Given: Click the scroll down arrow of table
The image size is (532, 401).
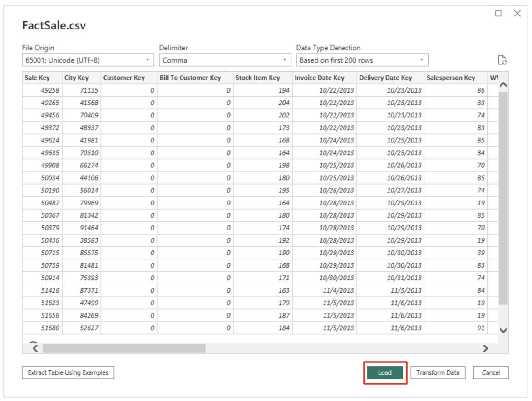Looking at the screenshot, I should [503, 330].
